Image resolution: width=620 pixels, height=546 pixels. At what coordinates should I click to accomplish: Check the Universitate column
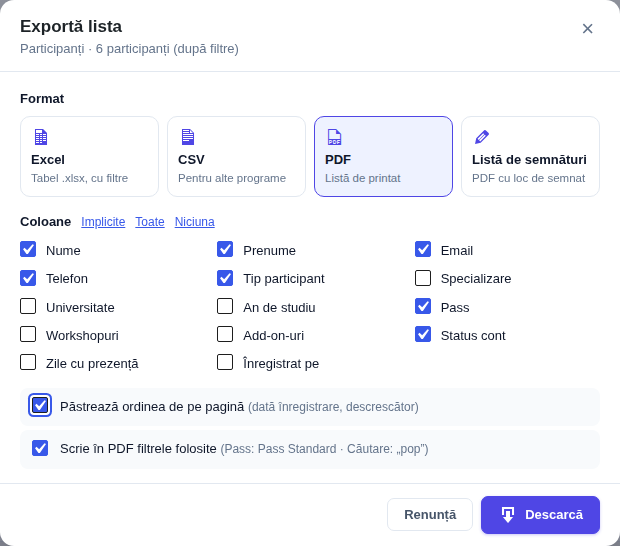pos(28,306)
